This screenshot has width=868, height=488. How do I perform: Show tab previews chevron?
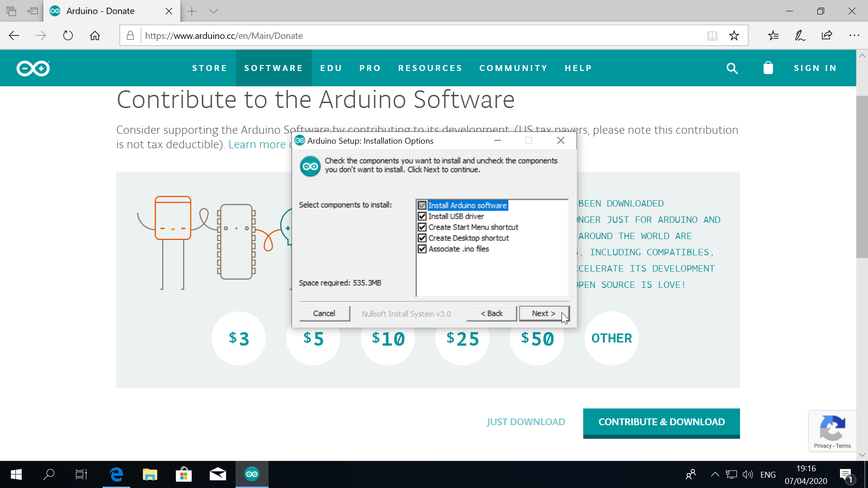[x=213, y=11]
